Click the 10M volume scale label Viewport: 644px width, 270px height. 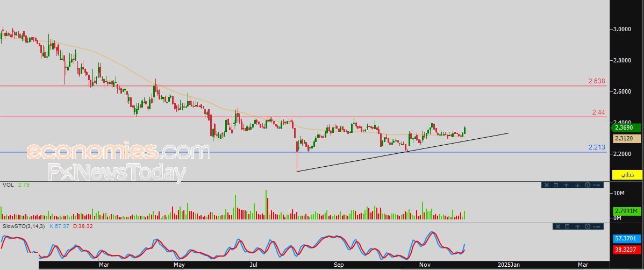point(619,193)
